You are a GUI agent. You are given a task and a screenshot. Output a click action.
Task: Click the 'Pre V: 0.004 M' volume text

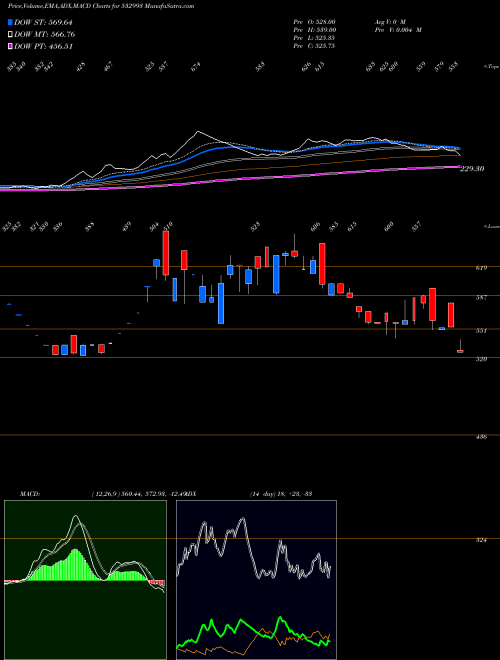(398, 30)
